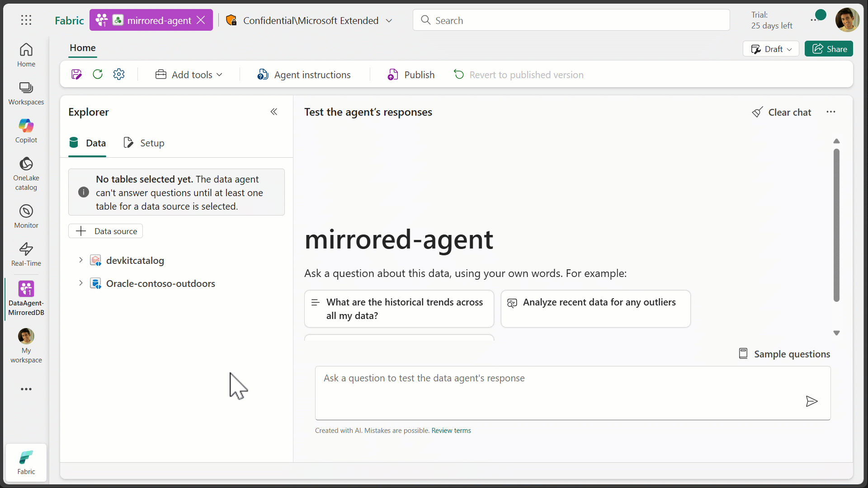Collapse the Explorer panel
Viewport: 868px width, 488px height.
pos(274,112)
